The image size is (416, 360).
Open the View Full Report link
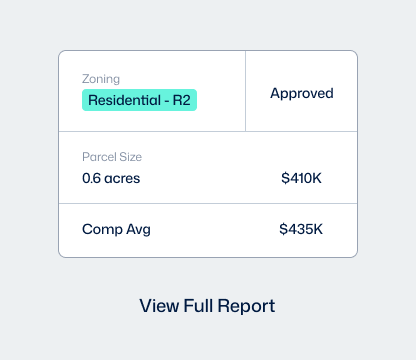click(207, 306)
